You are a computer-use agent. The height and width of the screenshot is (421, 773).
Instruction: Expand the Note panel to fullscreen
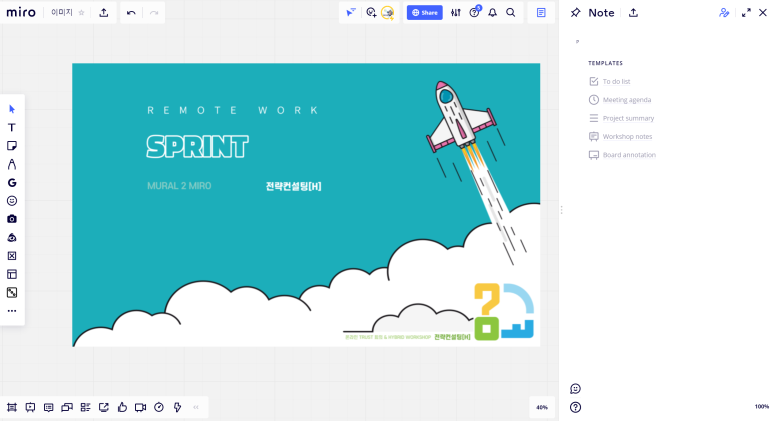[x=746, y=13]
